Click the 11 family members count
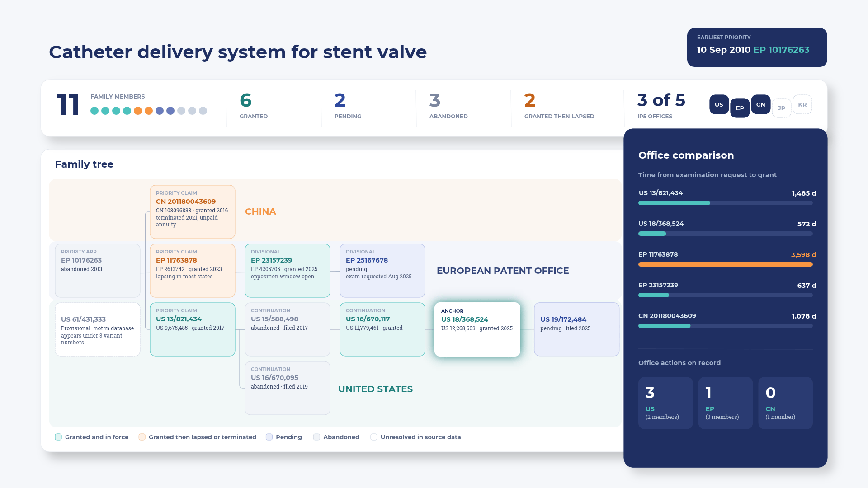868x488 pixels. (x=68, y=105)
